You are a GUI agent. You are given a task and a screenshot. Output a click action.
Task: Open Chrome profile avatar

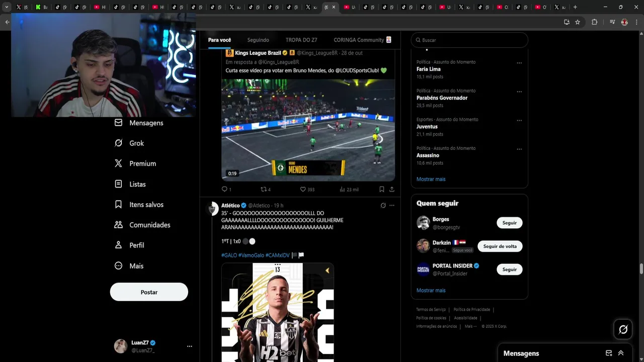624,22
